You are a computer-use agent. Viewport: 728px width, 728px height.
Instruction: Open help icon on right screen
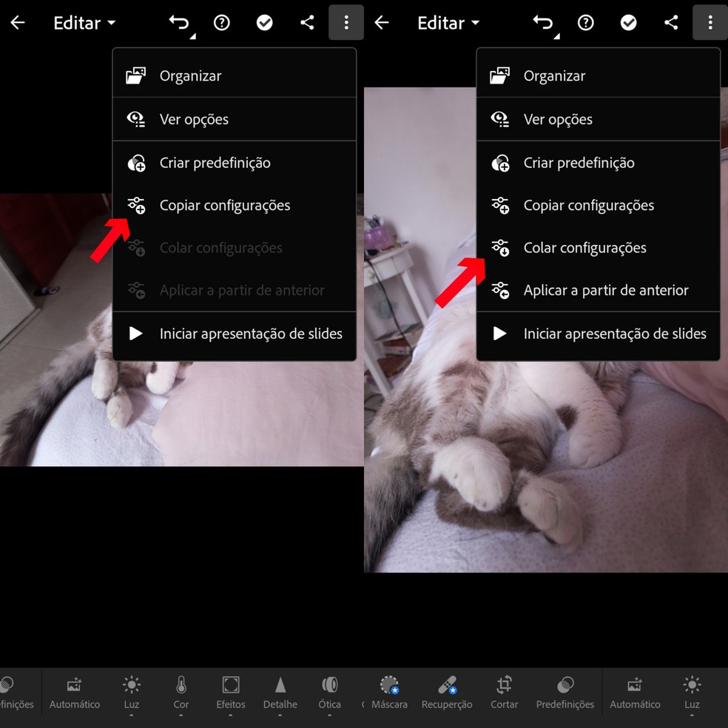coord(586,22)
